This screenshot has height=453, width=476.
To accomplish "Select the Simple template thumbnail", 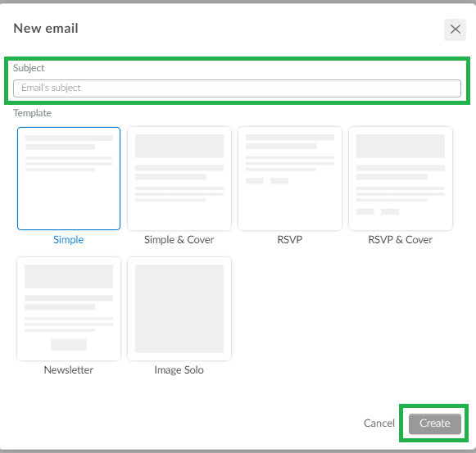I will [69, 179].
